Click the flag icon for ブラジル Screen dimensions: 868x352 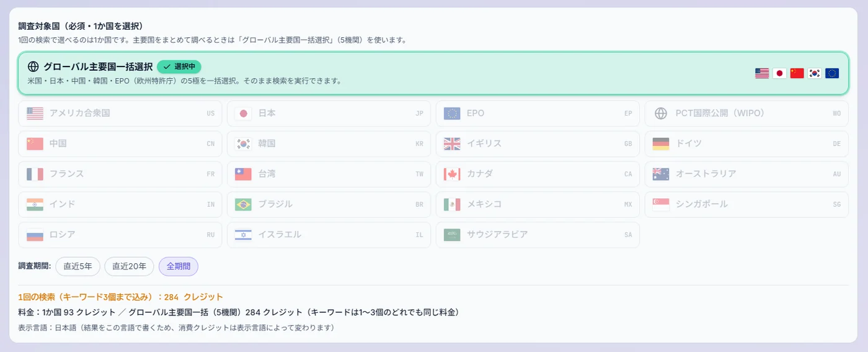[x=243, y=205]
